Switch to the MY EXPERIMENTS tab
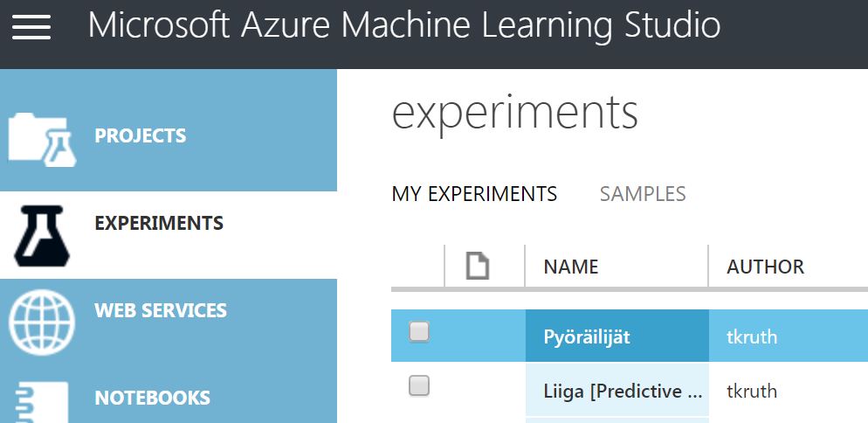The width and height of the screenshot is (868, 423). 474,194
